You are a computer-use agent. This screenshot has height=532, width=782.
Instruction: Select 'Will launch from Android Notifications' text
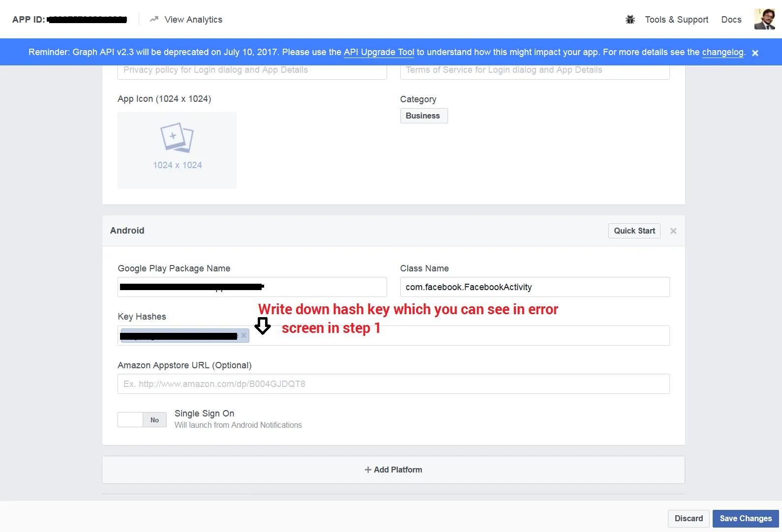point(238,425)
